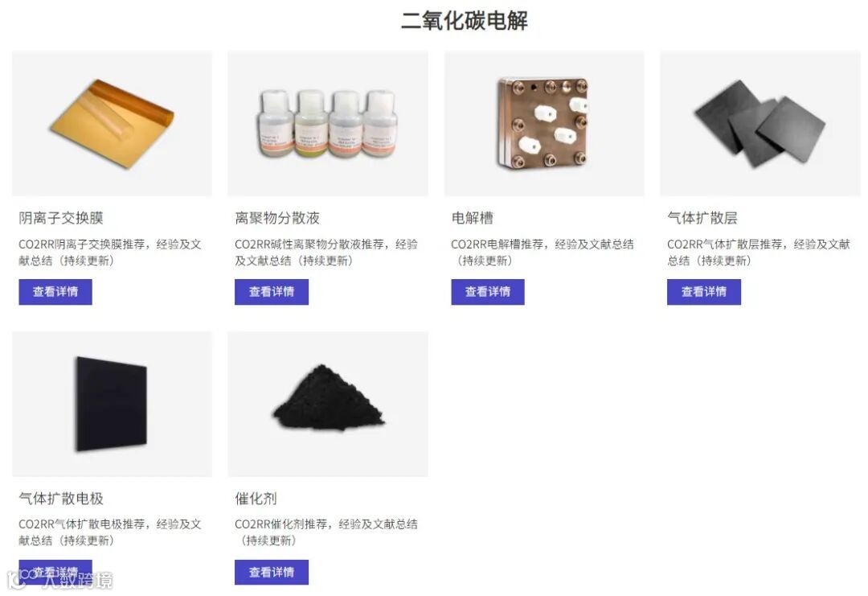Click 查看详情 under 气体扩散电极
Image resolution: width=868 pixels, height=596 pixels.
click(55, 572)
